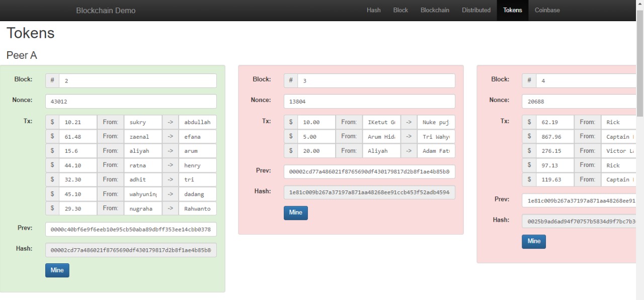The image size is (644, 300).
Task: Edit sender field sukry
Action: click(143, 122)
